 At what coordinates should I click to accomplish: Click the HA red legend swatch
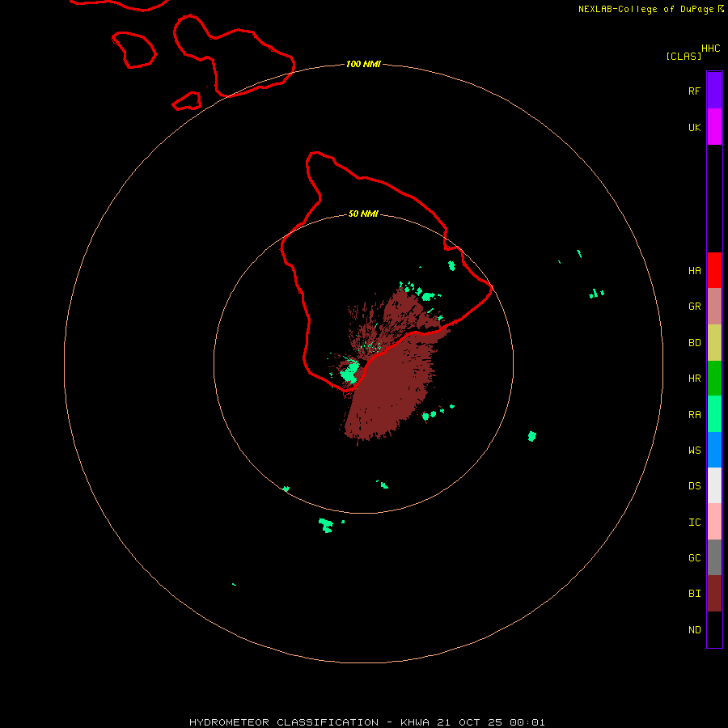[x=714, y=270]
